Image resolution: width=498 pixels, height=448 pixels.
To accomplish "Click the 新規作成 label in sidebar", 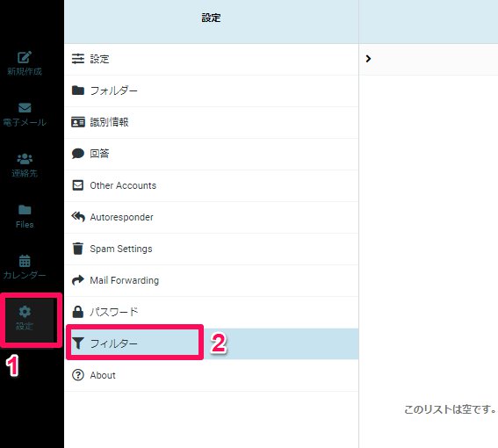I will pos(25,71).
